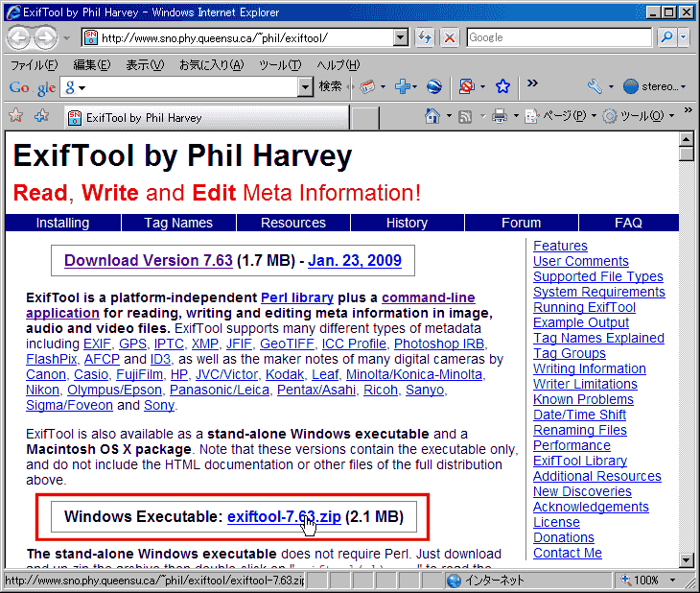Viewport: 700px width, 593px height.
Task: Open the ファイル(F) menu
Action: [x=35, y=65]
